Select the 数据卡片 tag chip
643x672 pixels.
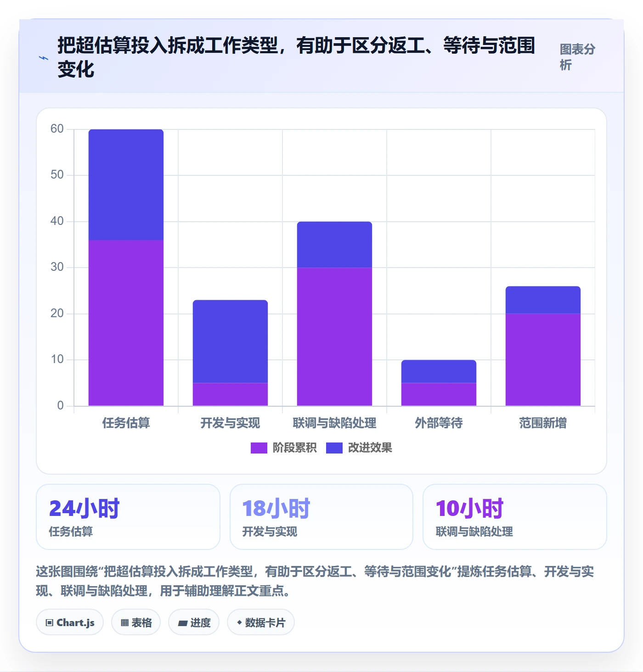pyautogui.click(x=261, y=622)
